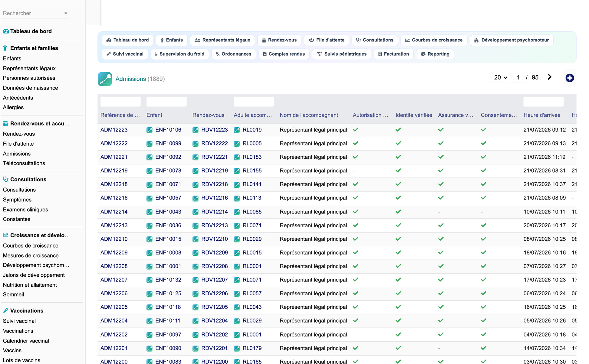The height and width of the screenshot is (364, 589).
Task: Click the Admissions chart logo icon
Action: pos(105,79)
